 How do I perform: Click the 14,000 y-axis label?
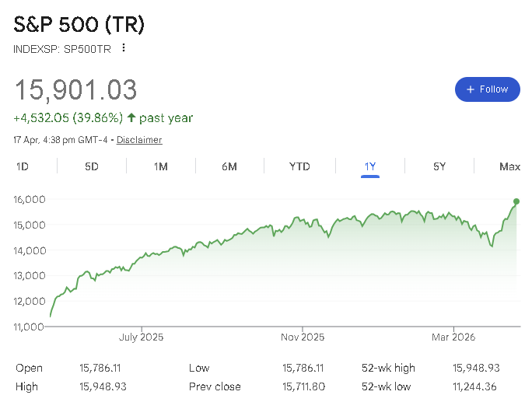click(x=30, y=250)
